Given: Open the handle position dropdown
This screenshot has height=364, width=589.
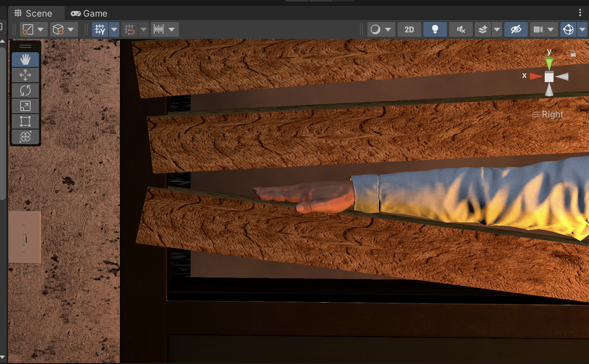Looking at the screenshot, I should [x=41, y=29].
